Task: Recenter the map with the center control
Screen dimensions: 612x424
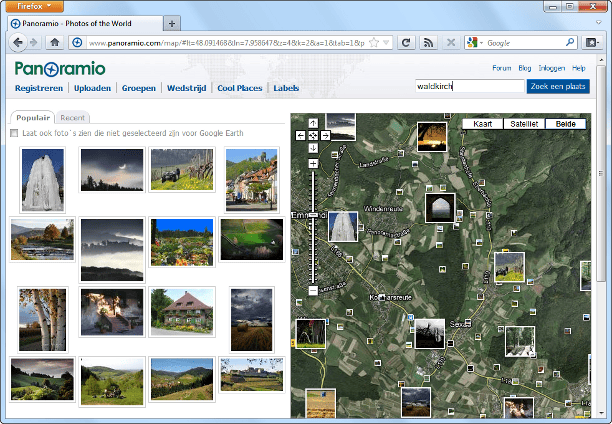Action: 313,135
